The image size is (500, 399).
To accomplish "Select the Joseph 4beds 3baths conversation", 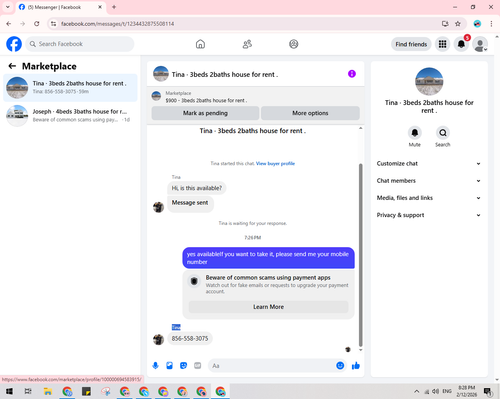I will coord(70,116).
